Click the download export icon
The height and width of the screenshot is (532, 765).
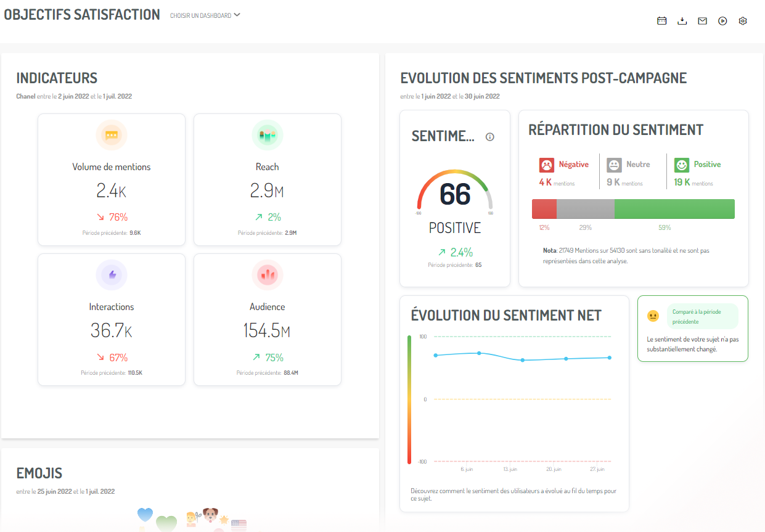click(682, 21)
